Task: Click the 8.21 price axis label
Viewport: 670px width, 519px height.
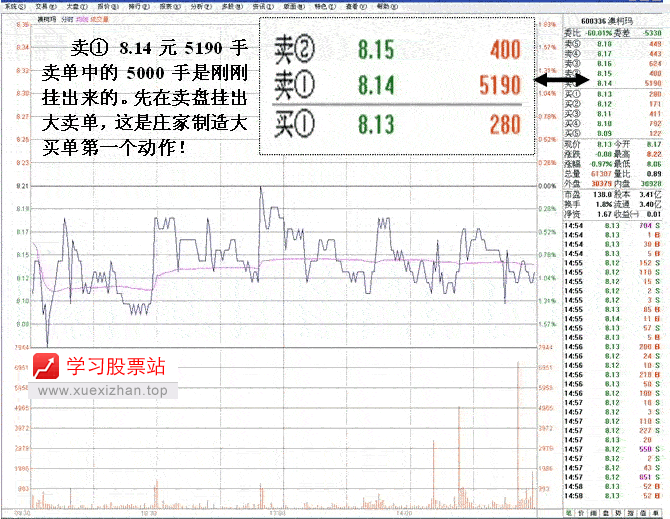Action: point(22,186)
